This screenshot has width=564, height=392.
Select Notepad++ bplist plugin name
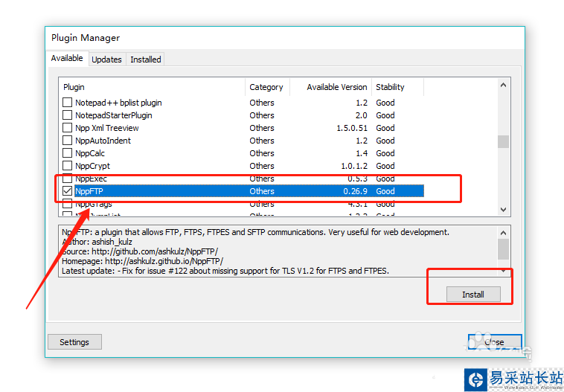coord(118,103)
